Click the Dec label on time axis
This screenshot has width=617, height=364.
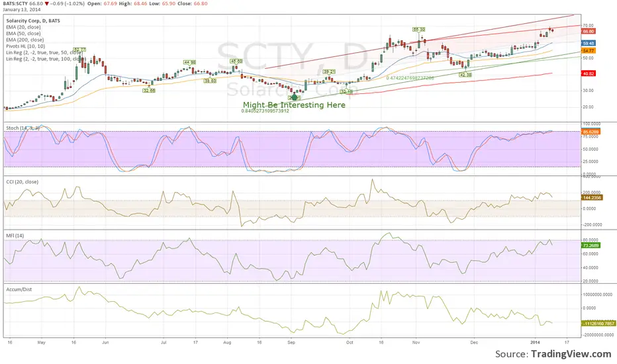pos(474,342)
